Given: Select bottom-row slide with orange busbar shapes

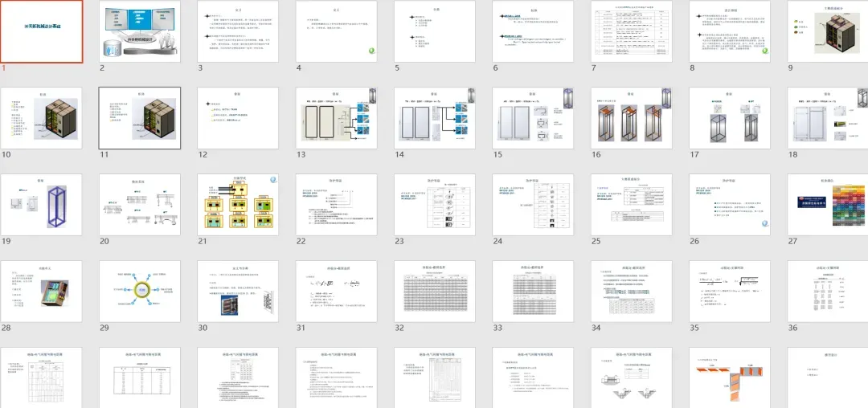Looking at the screenshot, I should (x=730, y=377).
